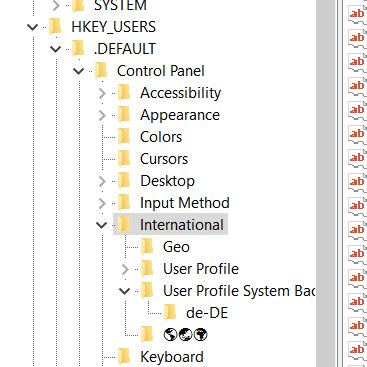The width and height of the screenshot is (367, 367).
Task: Select the Input Method folder icon
Action: click(124, 203)
